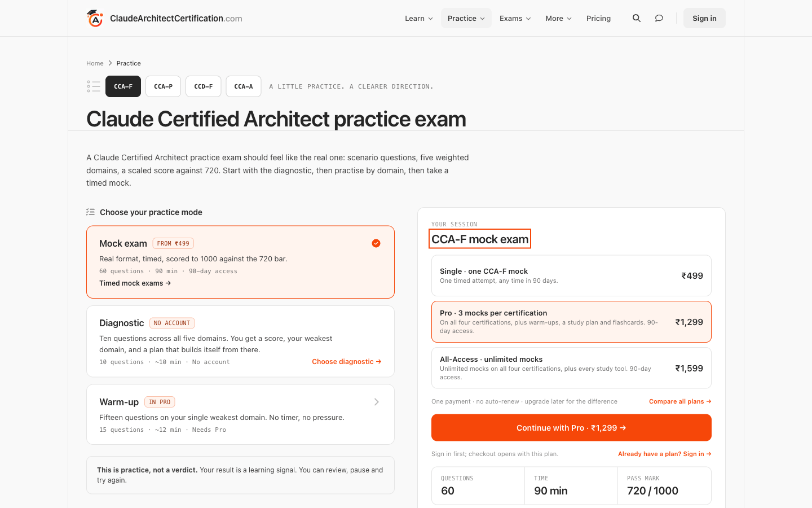Viewport: 812px width, 508px height.
Task: Open the Timed mock exams link
Action: tap(135, 283)
